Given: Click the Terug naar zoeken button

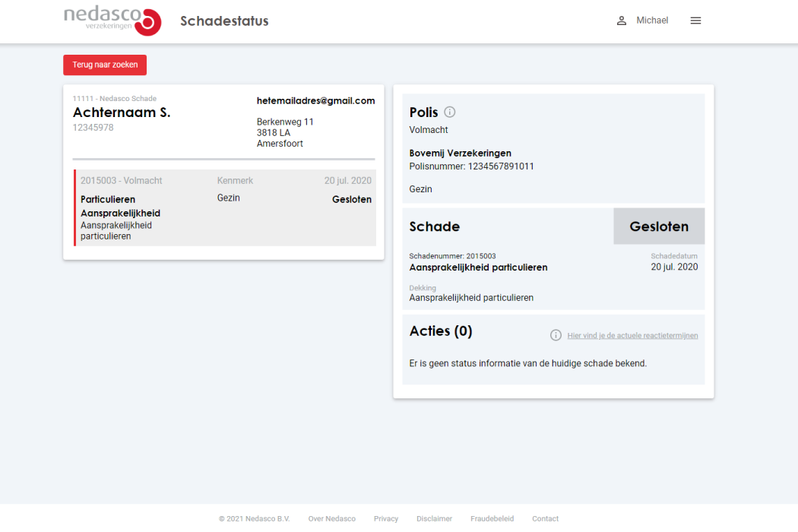Looking at the screenshot, I should click(105, 65).
